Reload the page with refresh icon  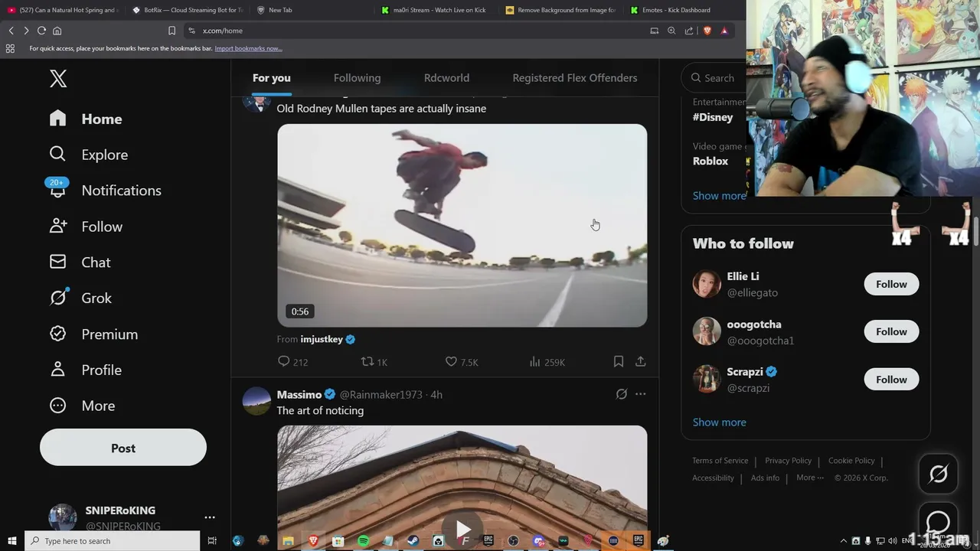41,31
